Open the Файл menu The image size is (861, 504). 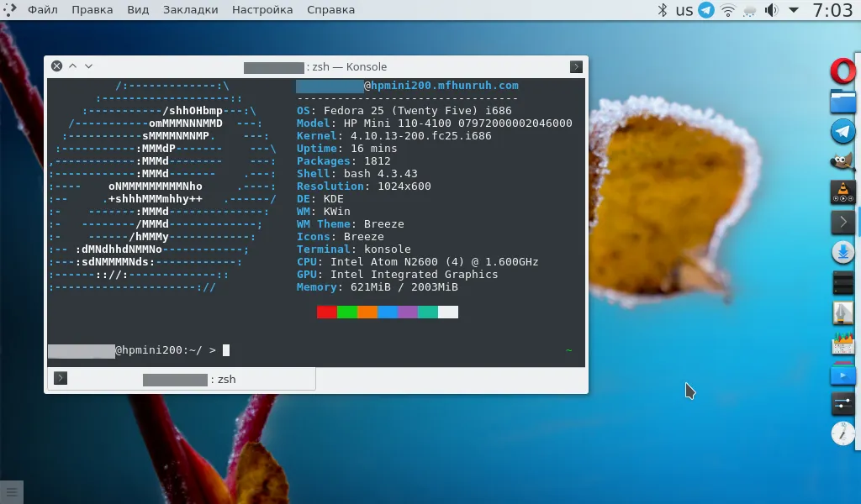[x=42, y=10]
